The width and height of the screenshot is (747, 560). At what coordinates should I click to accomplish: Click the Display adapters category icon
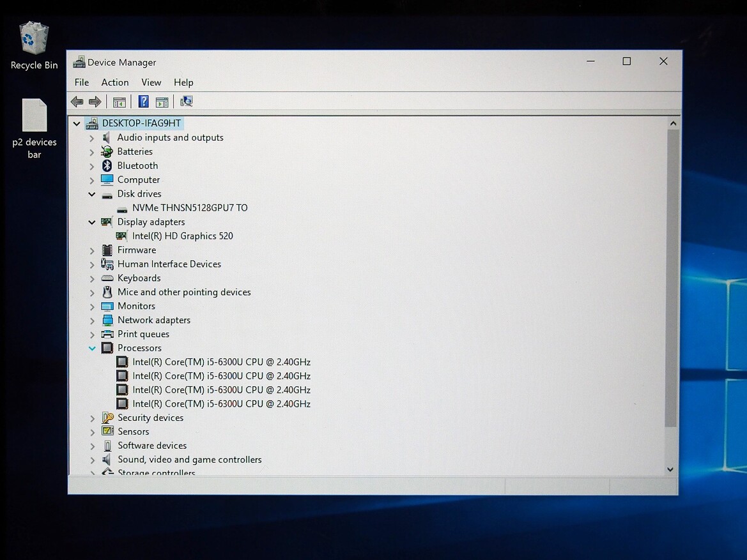click(107, 222)
